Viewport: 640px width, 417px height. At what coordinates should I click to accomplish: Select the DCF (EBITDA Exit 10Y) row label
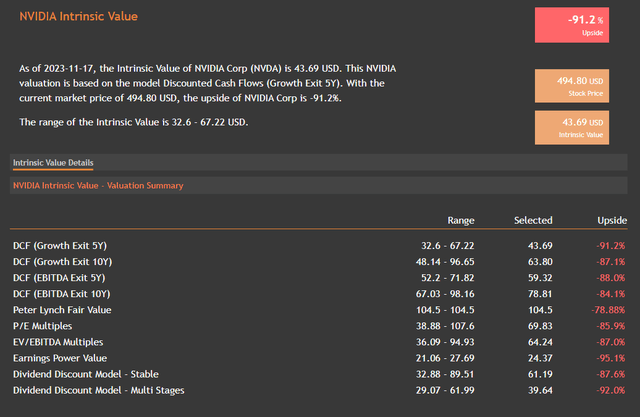coord(62,294)
